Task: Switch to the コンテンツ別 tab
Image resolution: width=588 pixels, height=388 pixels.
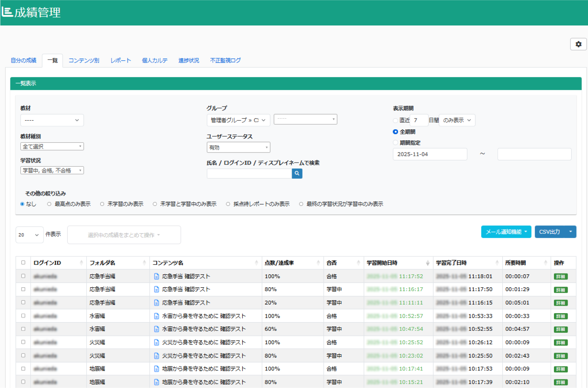Action: 83,60
